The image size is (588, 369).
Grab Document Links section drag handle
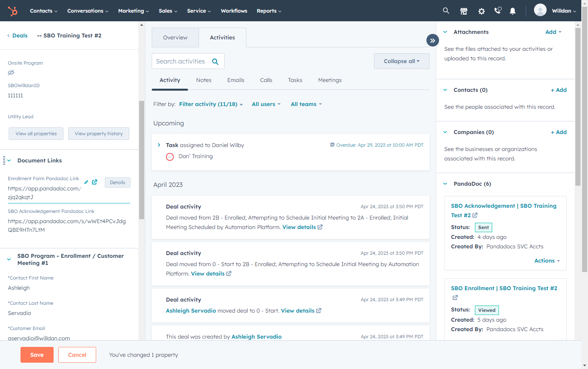(x=4, y=160)
